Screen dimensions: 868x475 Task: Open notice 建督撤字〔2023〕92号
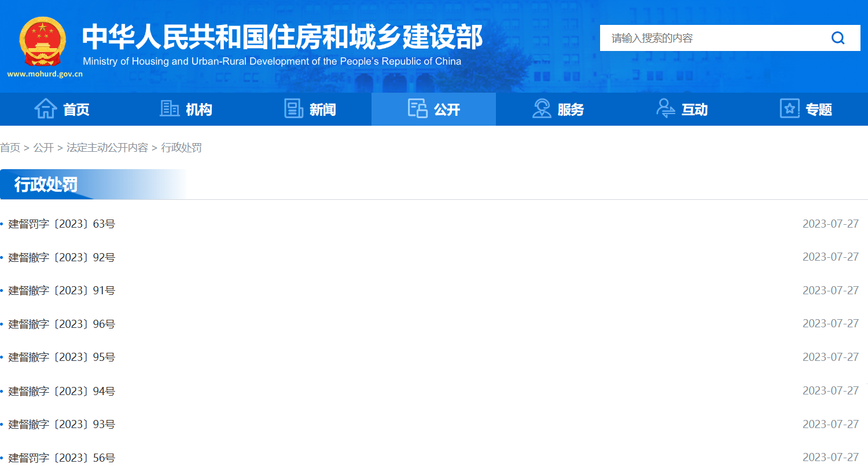point(61,257)
